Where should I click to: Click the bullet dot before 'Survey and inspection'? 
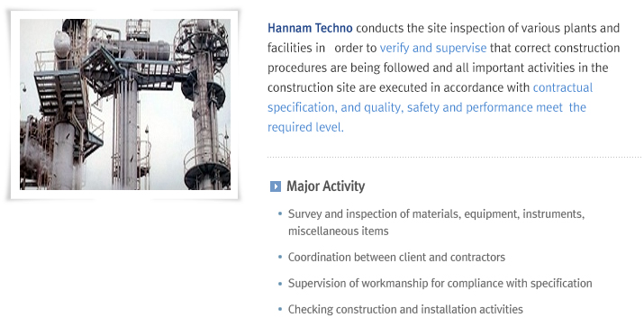pos(280,213)
